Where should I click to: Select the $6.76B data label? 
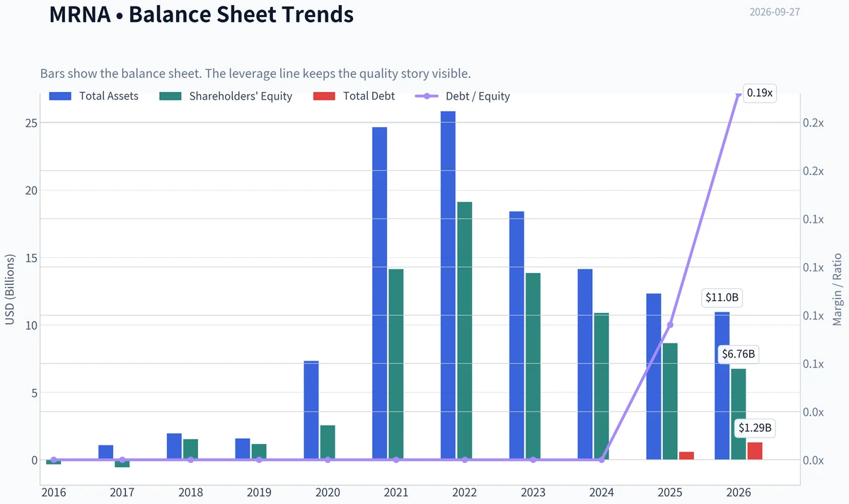[738, 354]
